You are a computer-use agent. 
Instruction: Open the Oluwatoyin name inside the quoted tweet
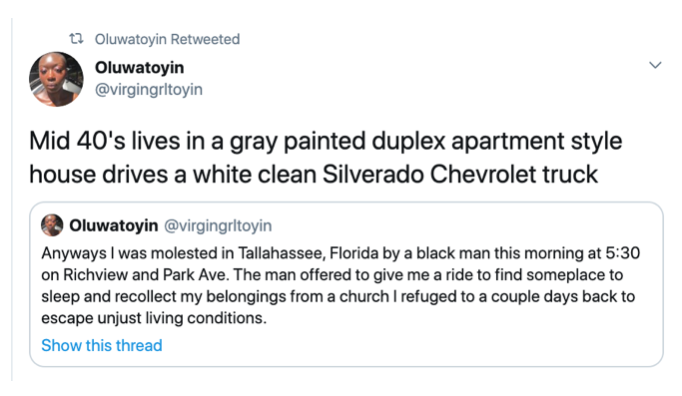[x=114, y=225]
